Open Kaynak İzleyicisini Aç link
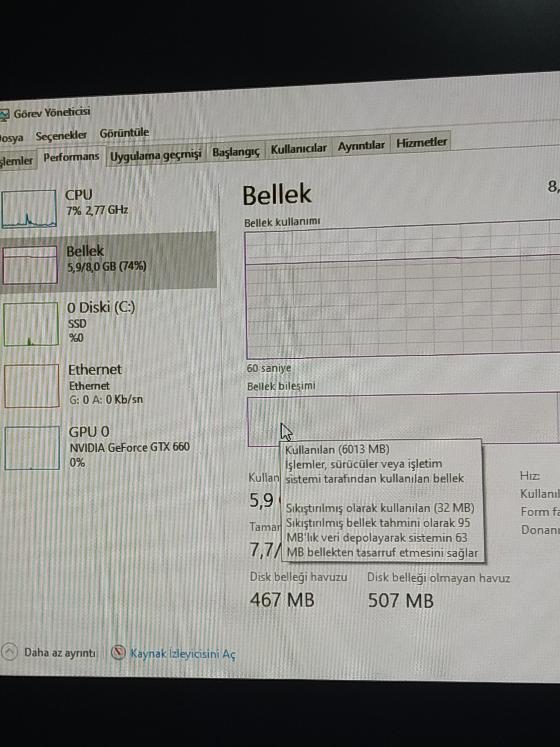 coord(183,654)
